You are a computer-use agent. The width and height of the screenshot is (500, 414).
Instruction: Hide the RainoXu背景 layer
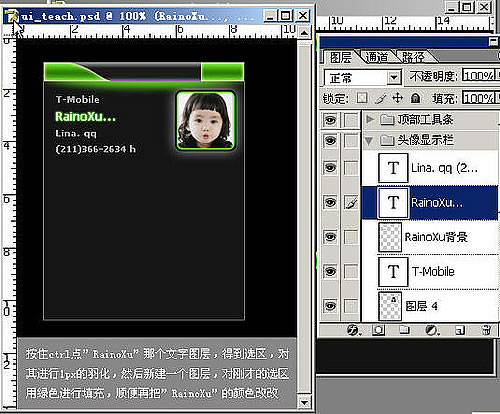[330, 237]
